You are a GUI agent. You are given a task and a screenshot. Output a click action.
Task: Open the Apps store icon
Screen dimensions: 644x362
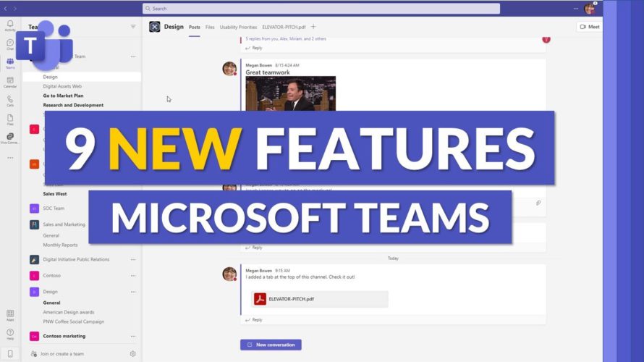tap(10, 315)
